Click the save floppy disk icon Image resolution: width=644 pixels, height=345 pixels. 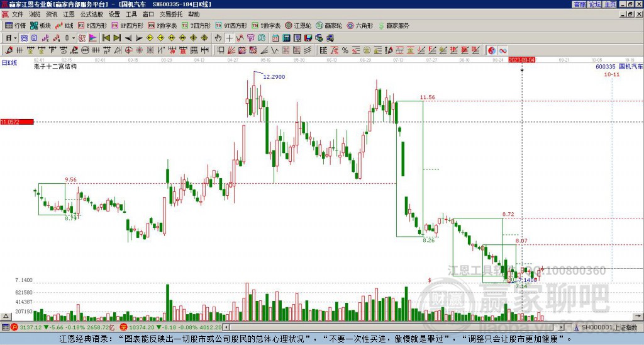pyautogui.click(x=308, y=38)
